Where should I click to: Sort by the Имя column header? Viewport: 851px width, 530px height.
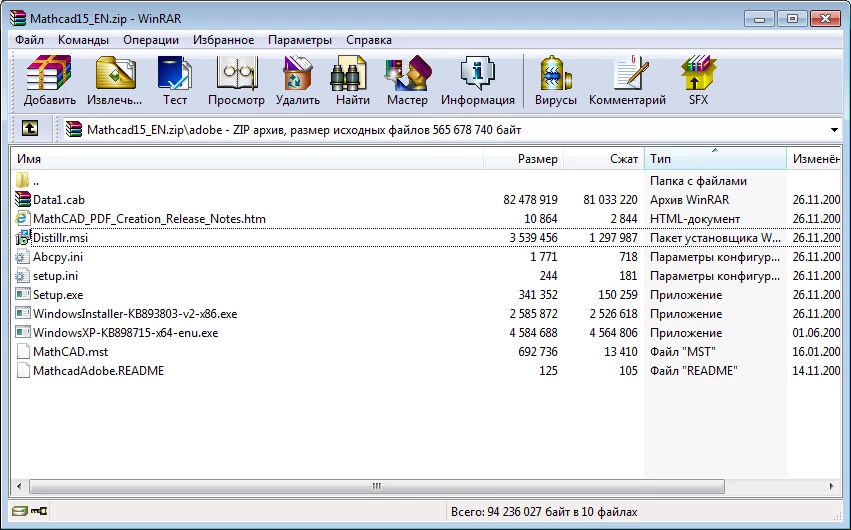pyautogui.click(x=247, y=158)
